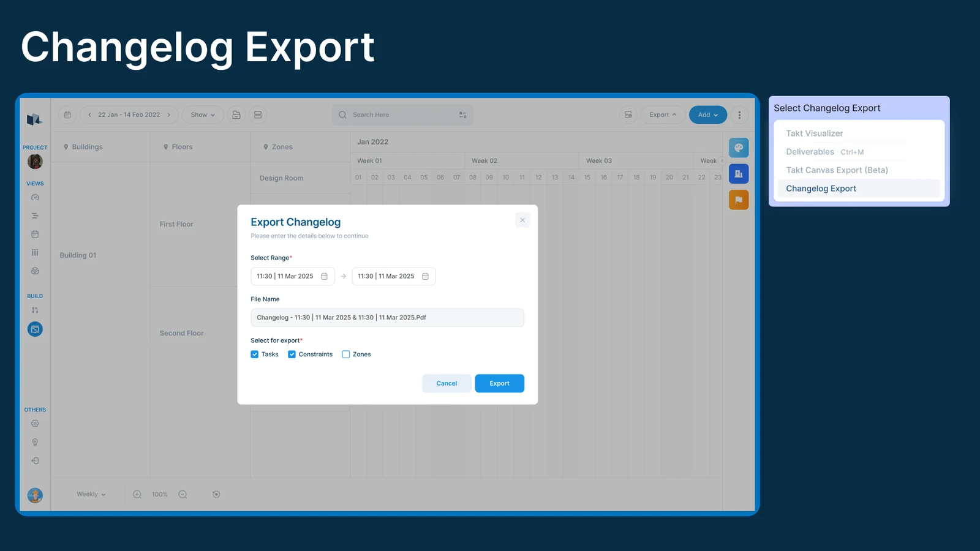980x551 pixels.
Task: Open the 3D cube view icon
Action: coord(35,271)
